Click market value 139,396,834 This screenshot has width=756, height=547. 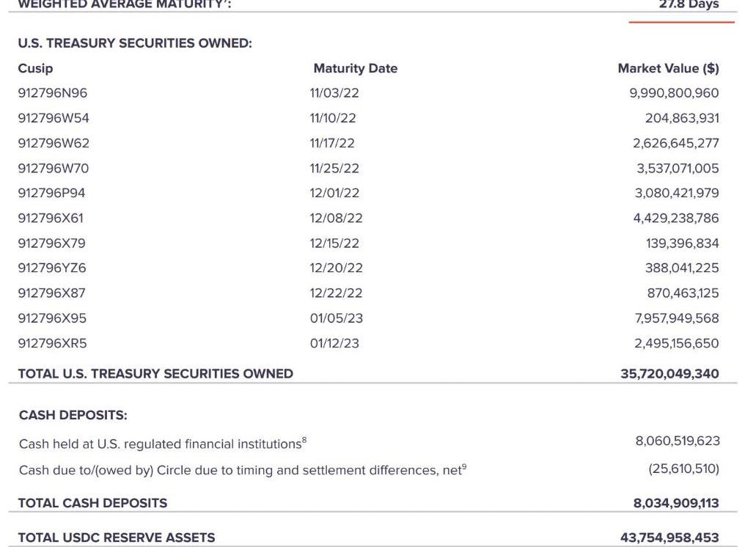pos(682,243)
